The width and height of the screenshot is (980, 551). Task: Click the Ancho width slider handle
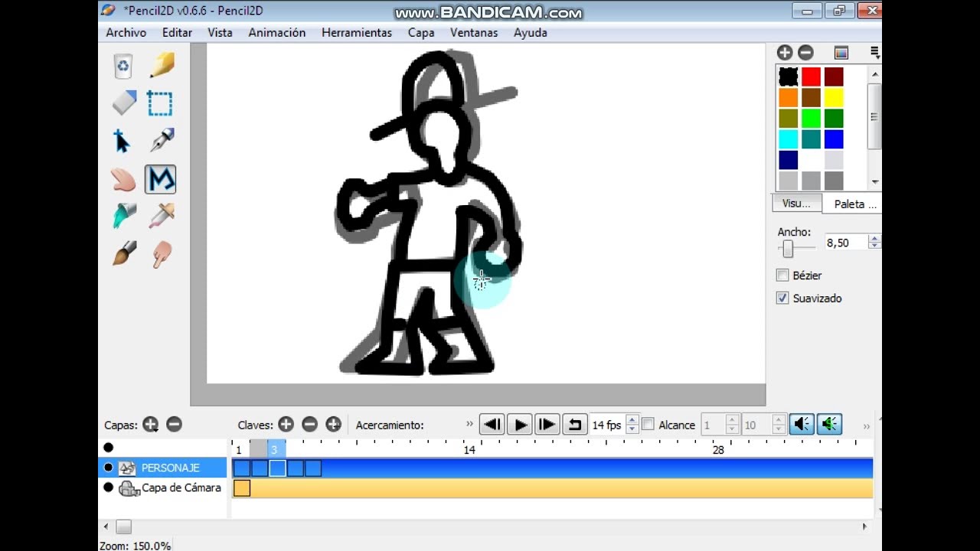pyautogui.click(x=788, y=248)
